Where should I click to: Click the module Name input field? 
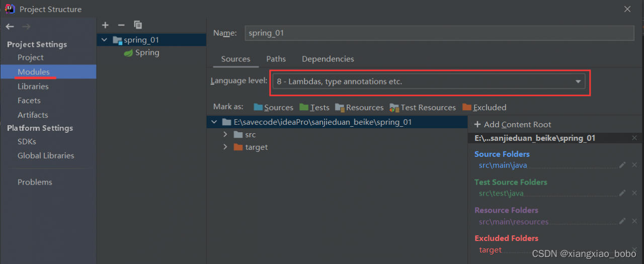click(439, 33)
